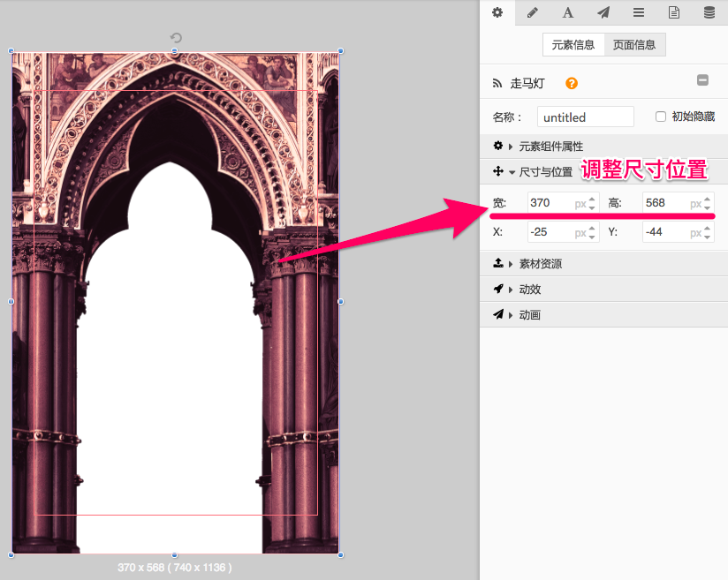Expand the 动效 section
The width and height of the screenshot is (728, 580).
click(529, 290)
